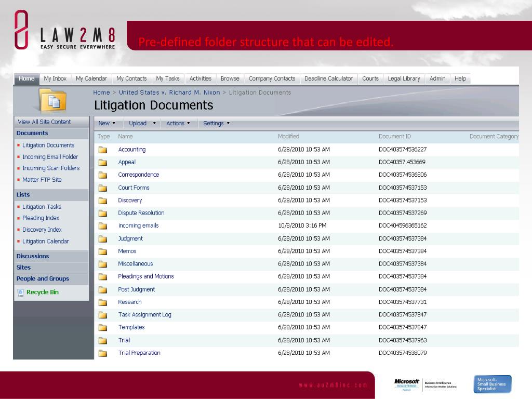The width and height of the screenshot is (532, 399).
Task: Open the Pleadings and Motions folder link
Action: pos(146,277)
